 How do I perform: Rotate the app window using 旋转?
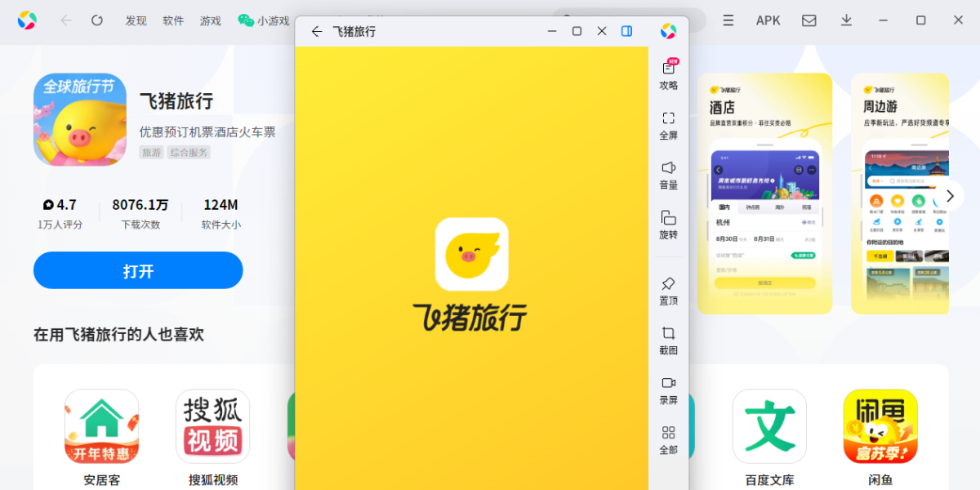coord(668,218)
